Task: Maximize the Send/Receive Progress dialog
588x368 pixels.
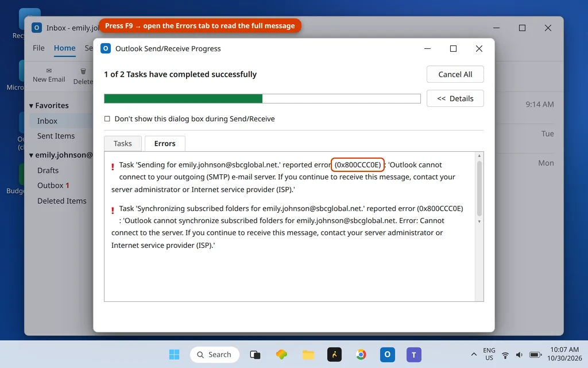Action: 454,48
